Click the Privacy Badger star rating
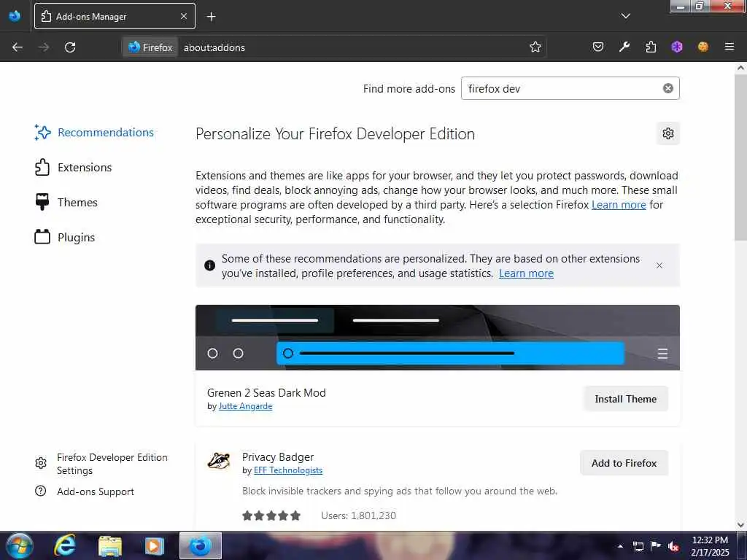Screen dimensions: 747x560 point(271,516)
